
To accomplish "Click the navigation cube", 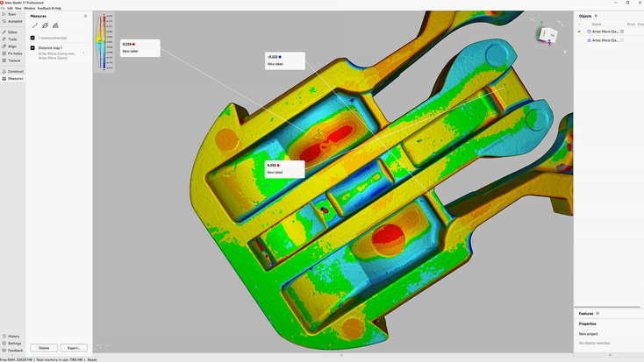I will (x=547, y=35).
